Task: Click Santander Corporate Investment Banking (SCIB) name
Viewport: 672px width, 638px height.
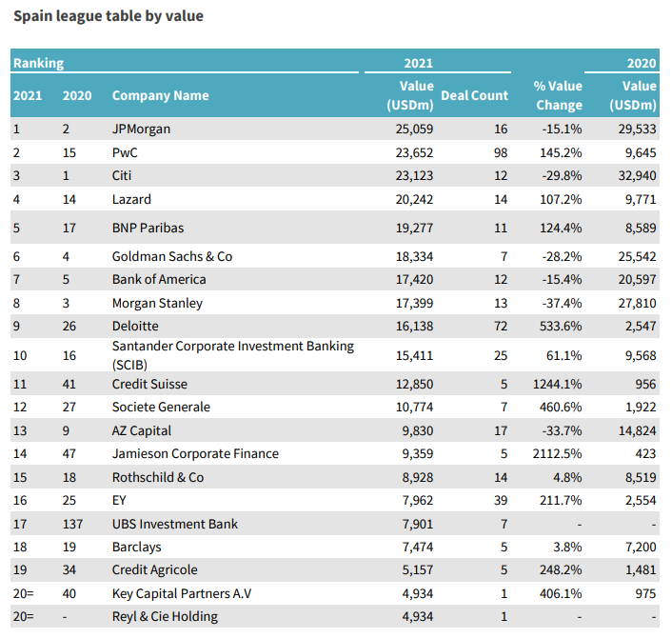Action: pyautogui.click(x=232, y=355)
